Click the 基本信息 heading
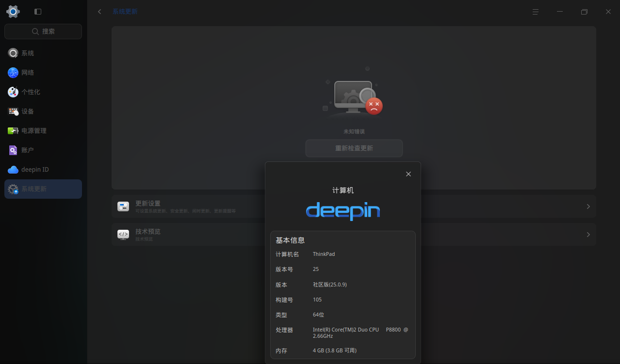The width and height of the screenshot is (620, 364). click(x=290, y=240)
